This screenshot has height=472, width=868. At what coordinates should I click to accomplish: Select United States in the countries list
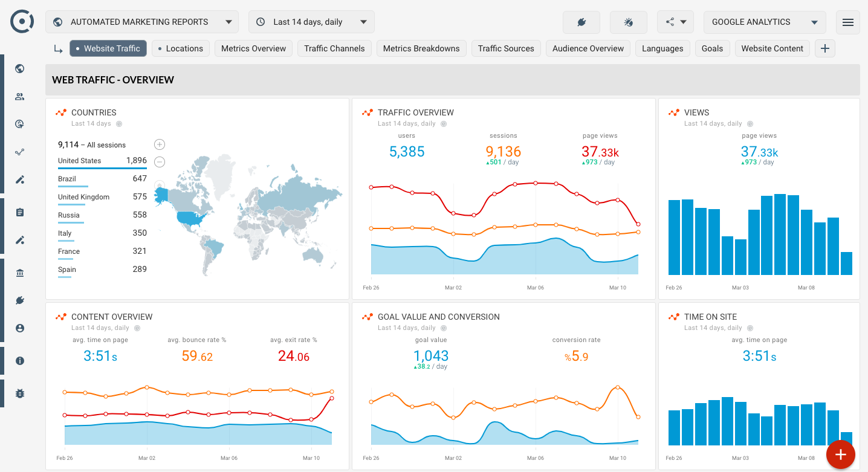[80, 161]
